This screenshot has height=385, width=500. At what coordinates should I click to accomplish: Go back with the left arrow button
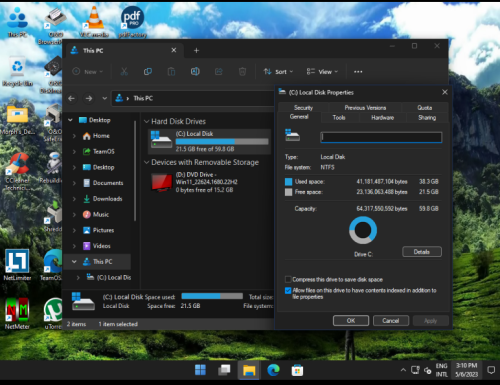coord(71,98)
